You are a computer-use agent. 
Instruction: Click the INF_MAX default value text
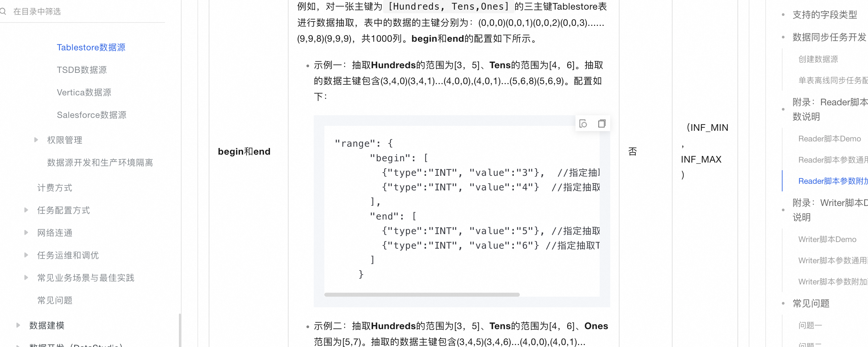pos(701,159)
